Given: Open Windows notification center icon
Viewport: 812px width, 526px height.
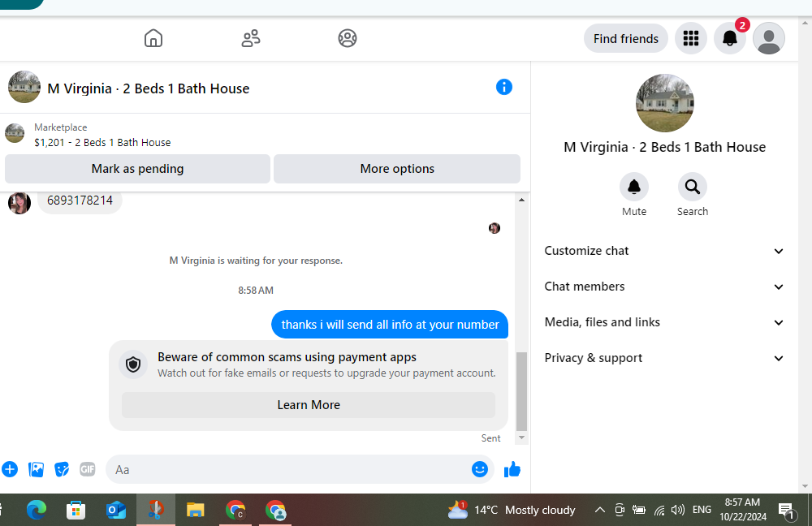Looking at the screenshot, I should [786, 511].
